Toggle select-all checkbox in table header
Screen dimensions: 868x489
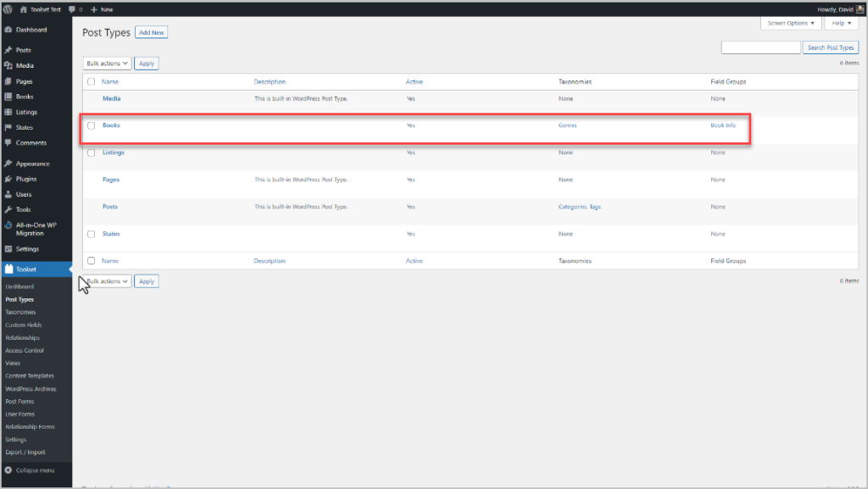click(x=92, y=81)
